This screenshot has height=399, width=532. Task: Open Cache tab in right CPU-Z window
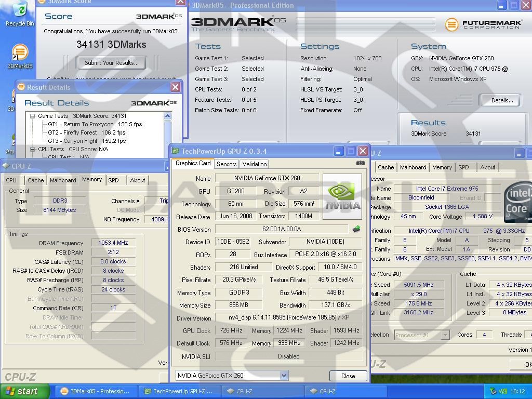pos(386,167)
